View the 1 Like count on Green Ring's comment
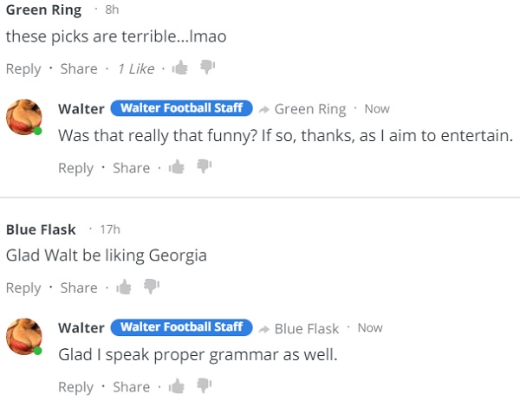This screenshot has width=520, height=420. (136, 68)
